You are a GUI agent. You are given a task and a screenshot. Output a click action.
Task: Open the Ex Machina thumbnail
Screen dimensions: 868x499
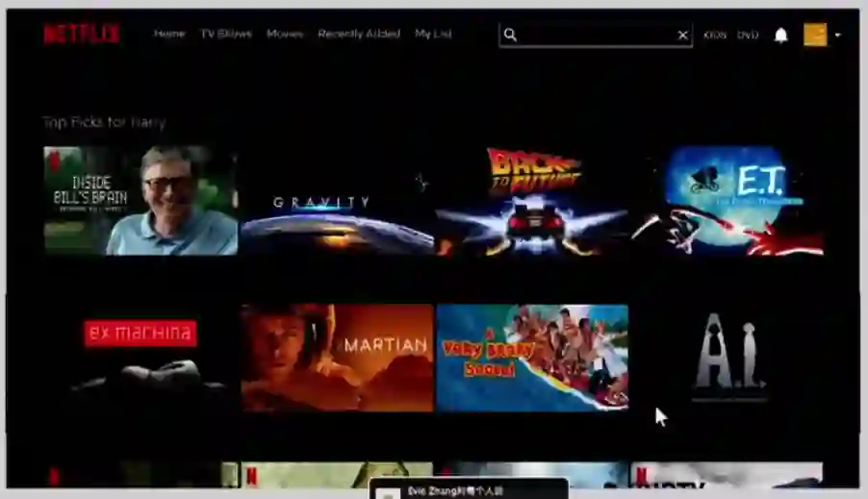point(140,358)
